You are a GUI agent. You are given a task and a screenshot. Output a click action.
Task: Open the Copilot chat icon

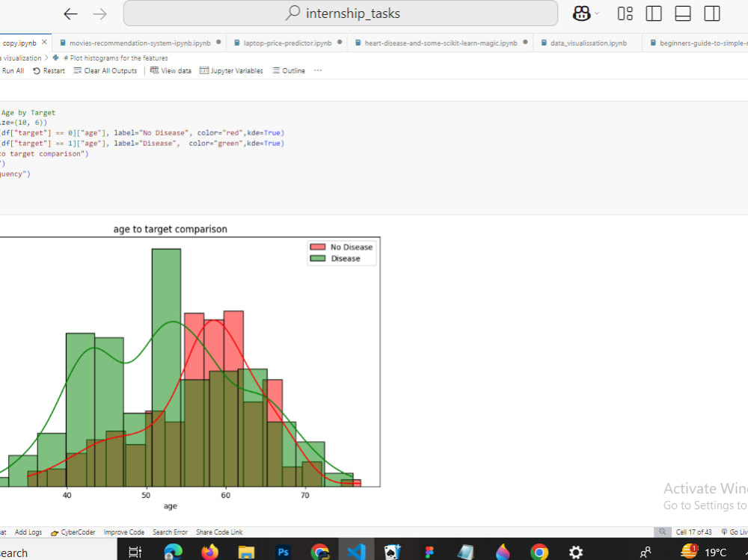581,13
